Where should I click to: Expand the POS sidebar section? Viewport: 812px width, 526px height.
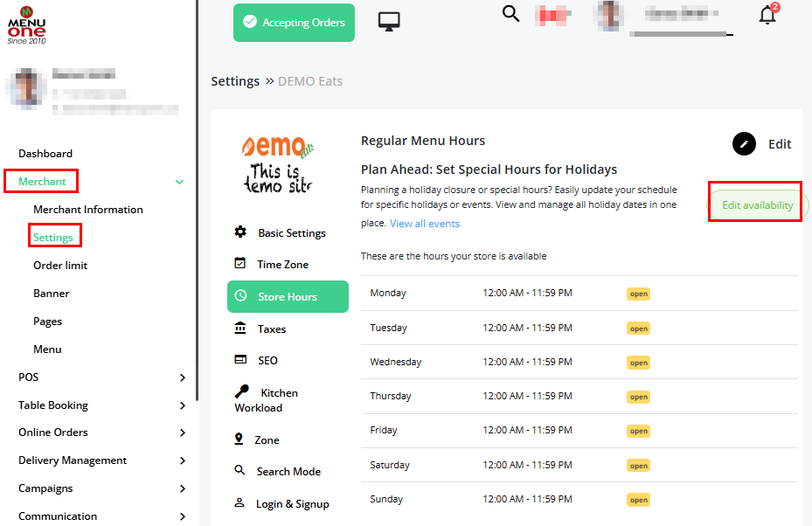182,377
